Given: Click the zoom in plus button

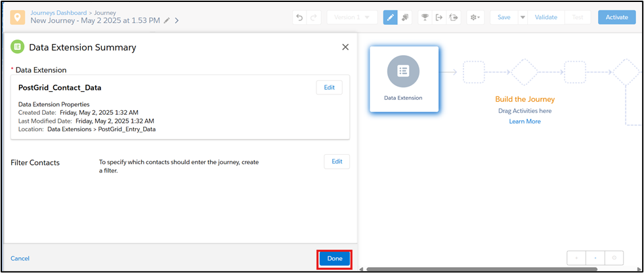Looking at the screenshot, I should 576,258.
